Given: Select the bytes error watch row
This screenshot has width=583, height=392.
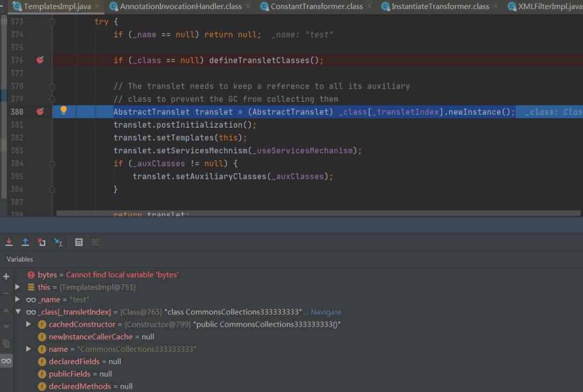Looking at the screenshot, I should (x=298, y=275).
